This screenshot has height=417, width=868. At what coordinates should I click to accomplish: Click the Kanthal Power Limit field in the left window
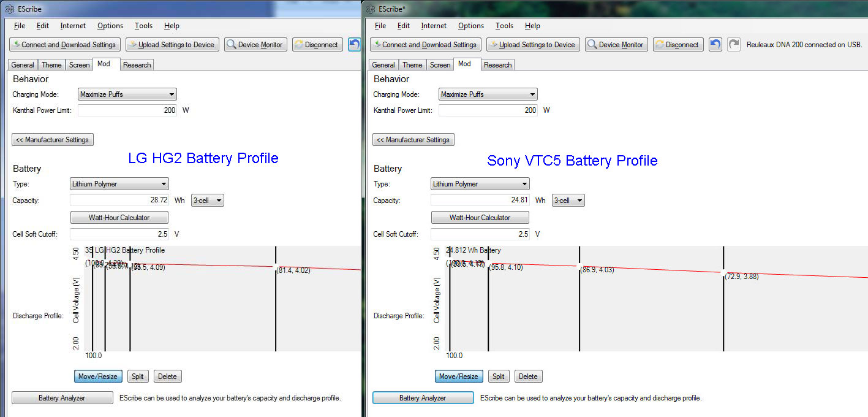click(x=127, y=110)
